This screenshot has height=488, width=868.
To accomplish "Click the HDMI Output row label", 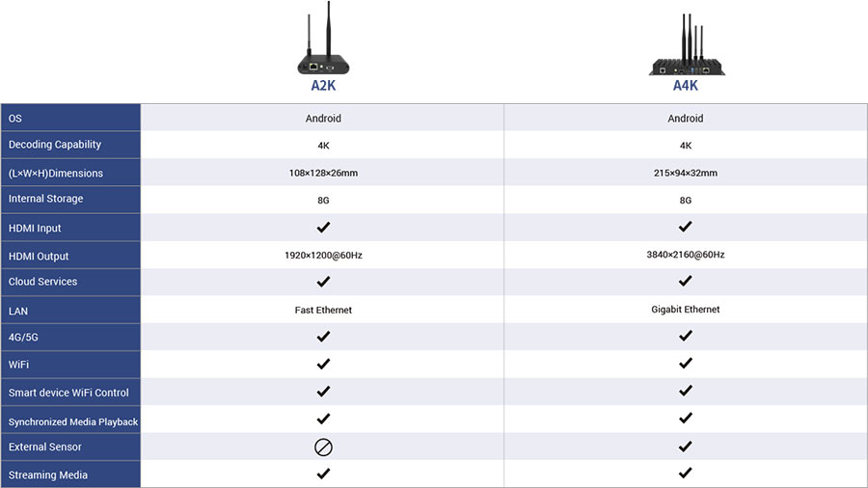I will pyautogui.click(x=39, y=257).
